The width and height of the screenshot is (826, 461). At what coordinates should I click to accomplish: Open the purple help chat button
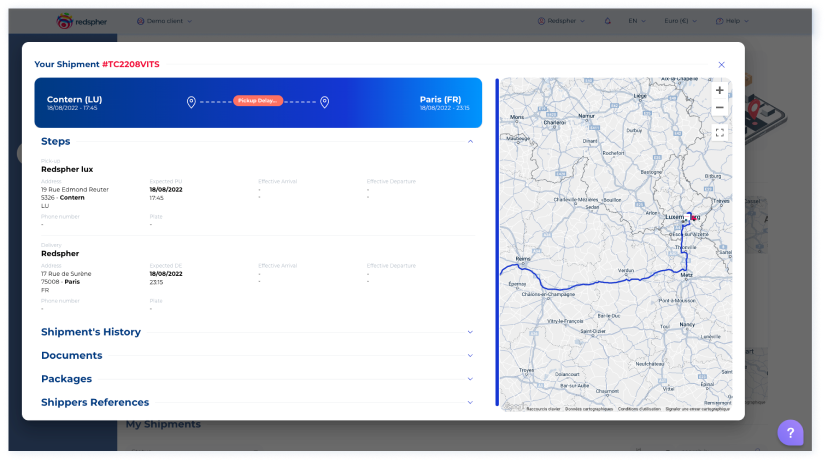click(x=790, y=433)
